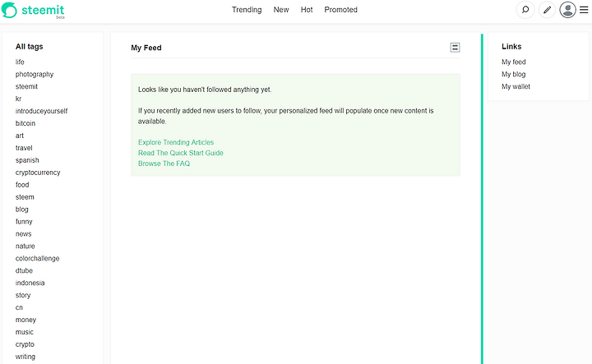
Task: Open the search magnifier icon
Action: [x=525, y=10]
